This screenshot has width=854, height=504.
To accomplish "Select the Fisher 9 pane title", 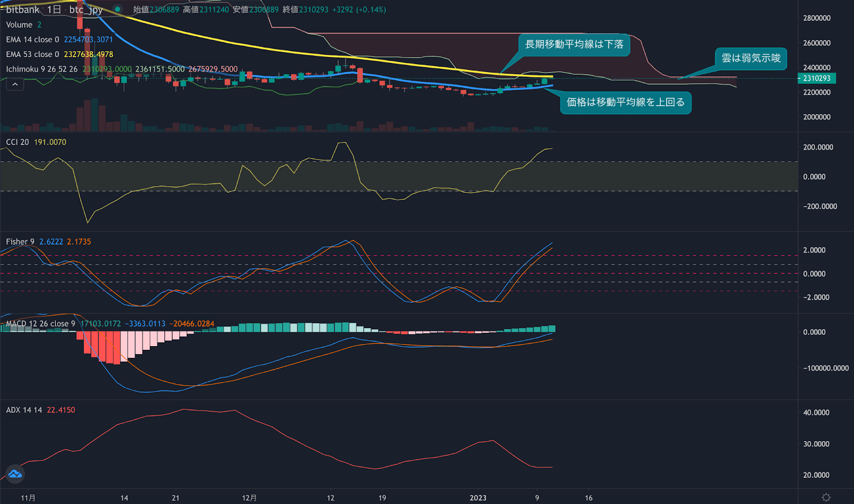I will [20, 241].
